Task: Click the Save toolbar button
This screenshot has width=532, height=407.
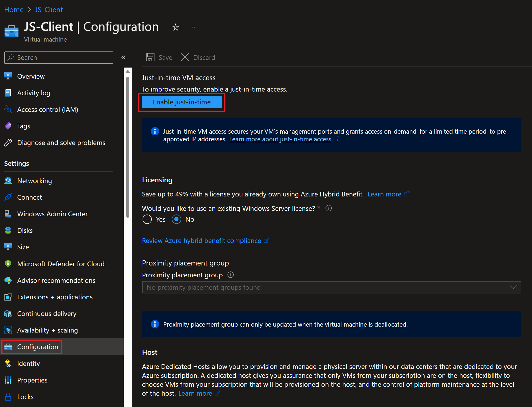Action: pos(159,57)
